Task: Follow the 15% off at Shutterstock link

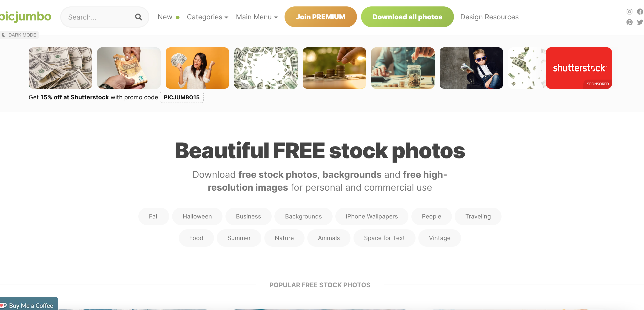Action: point(74,97)
